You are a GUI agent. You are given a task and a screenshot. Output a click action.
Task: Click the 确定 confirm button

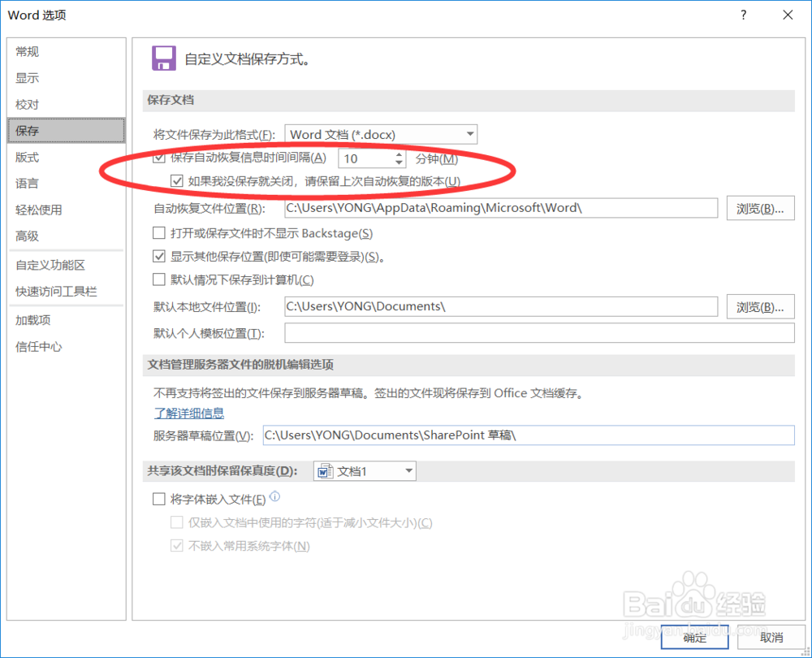pos(694,639)
